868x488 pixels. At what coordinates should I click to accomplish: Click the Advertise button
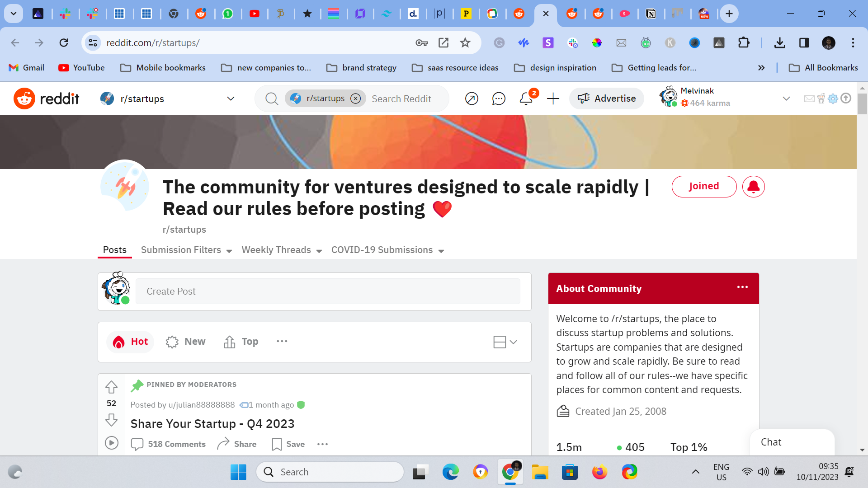click(606, 99)
